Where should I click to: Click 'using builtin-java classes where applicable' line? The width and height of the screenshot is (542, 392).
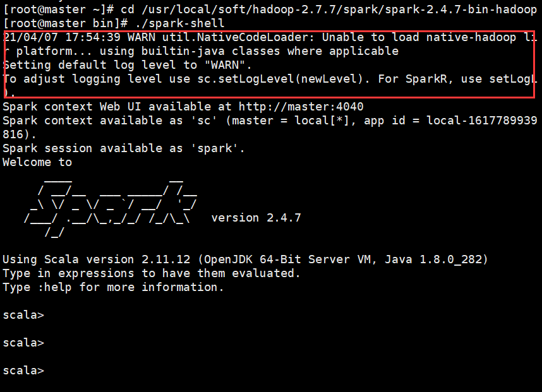[200, 51]
